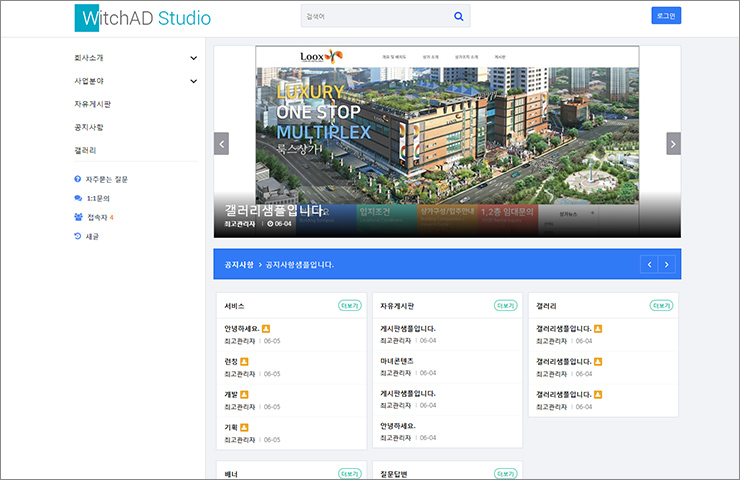This screenshot has width=740, height=480.
Task: Click the chat bubble icon beside 1:1문의
Action: point(78,198)
